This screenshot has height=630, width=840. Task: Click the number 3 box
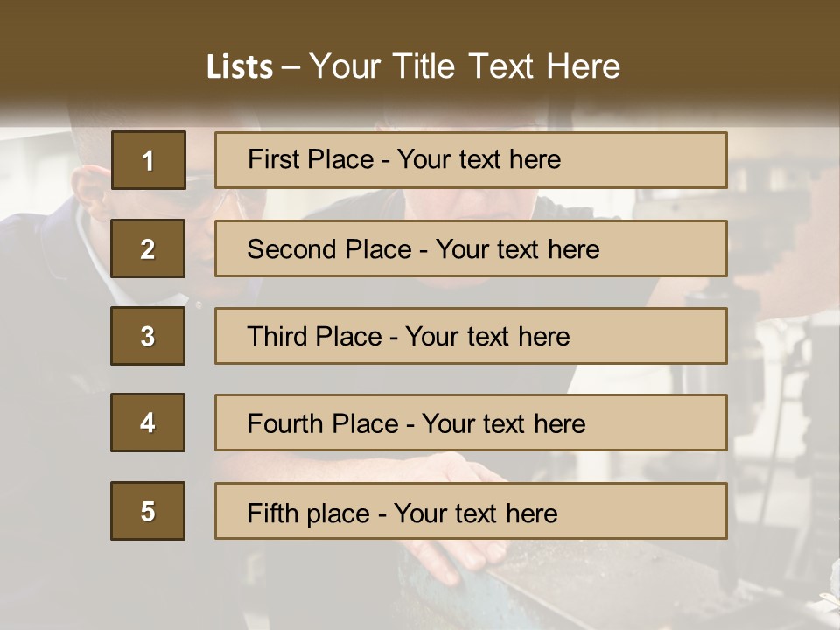148,336
